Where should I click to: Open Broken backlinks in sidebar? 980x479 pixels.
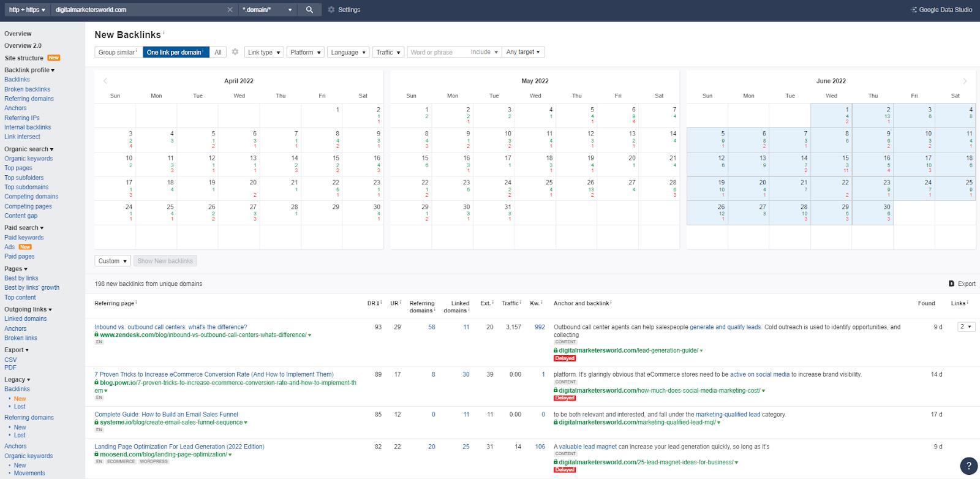27,89
